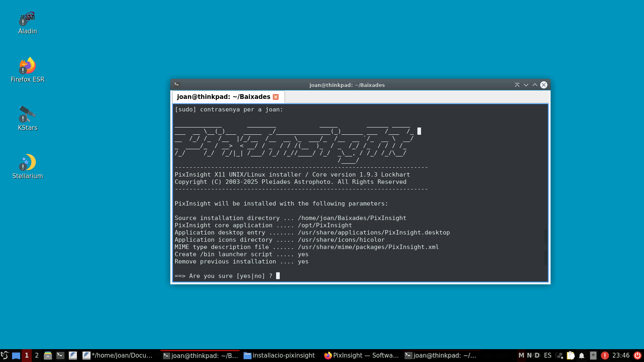Open the terminal window menu icon in titlebar
The width and height of the screenshot is (644, 362).
pyautogui.click(x=177, y=84)
